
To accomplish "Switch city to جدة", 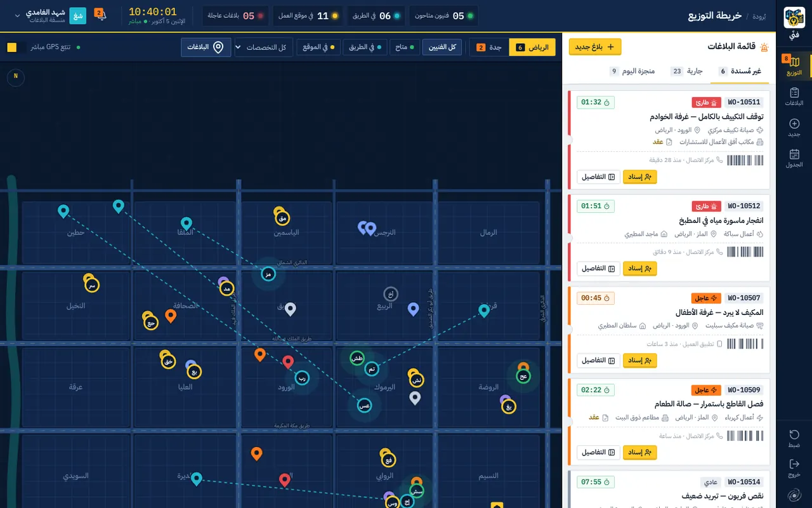I will coord(488,47).
